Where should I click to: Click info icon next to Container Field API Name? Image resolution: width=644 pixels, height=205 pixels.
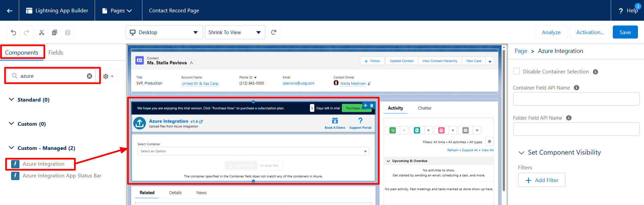coord(577,88)
